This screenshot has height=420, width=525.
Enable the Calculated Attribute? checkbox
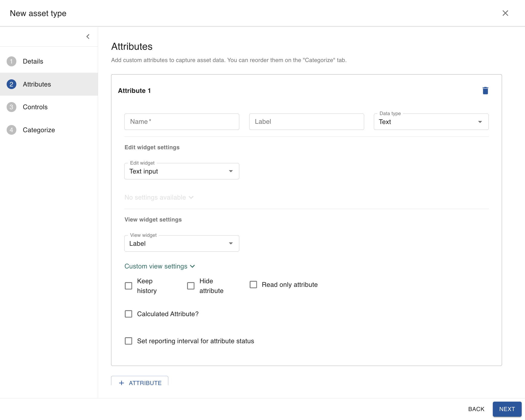click(128, 314)
